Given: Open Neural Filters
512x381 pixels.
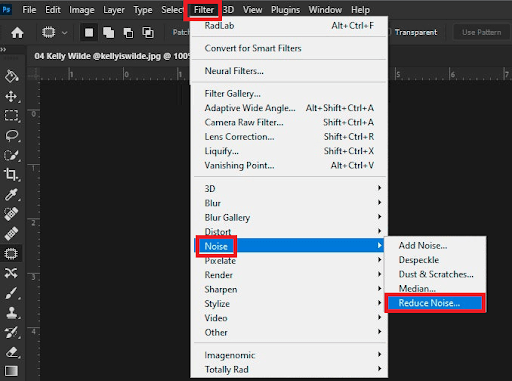Looking at the screenshot, I should 289,71.
